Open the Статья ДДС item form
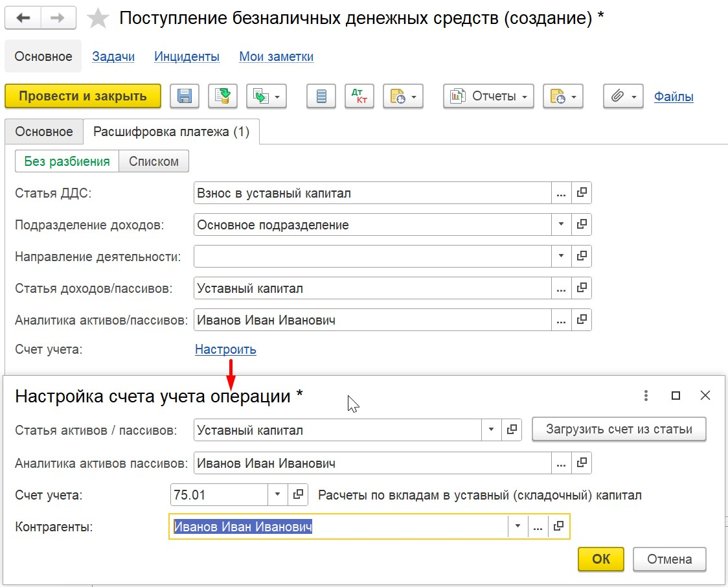Screen dimensions: 728x587 [x=581, y=192]
